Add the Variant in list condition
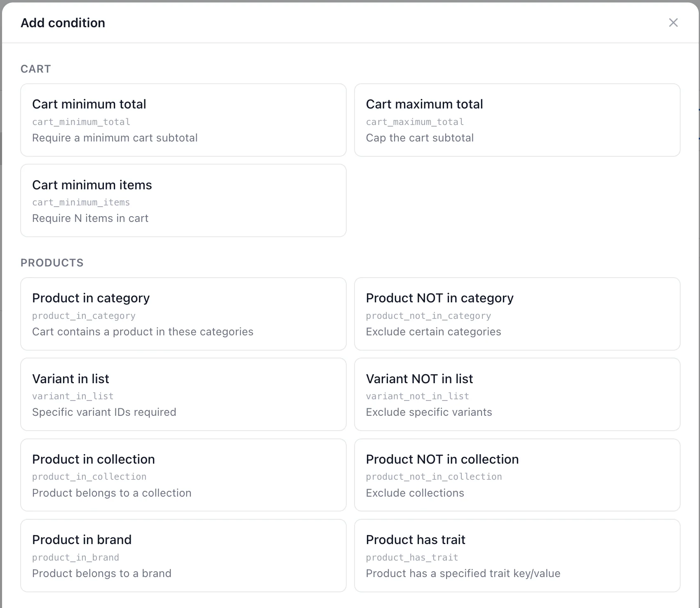Viewport: 700px width, 608px height. (x=183, y=394)
